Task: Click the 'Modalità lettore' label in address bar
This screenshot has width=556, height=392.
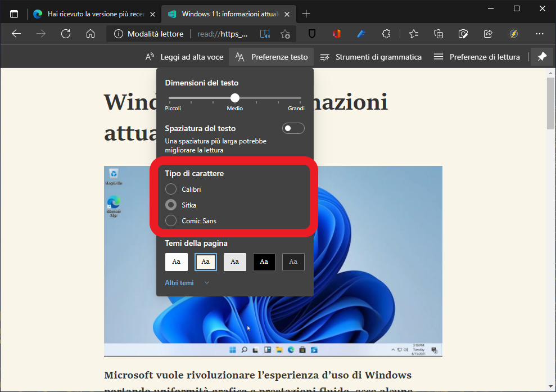Action: (x=155, y=34)
